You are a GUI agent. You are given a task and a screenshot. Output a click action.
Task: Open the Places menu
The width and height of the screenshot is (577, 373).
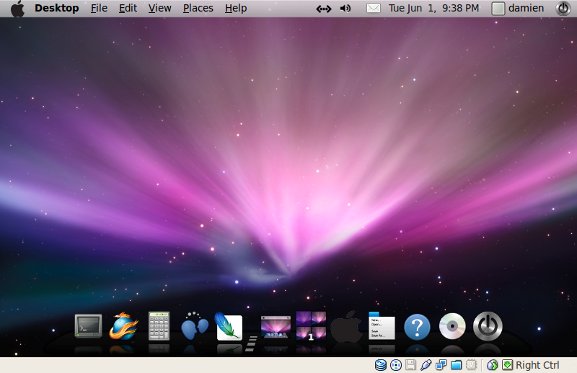tap(198, 8)
